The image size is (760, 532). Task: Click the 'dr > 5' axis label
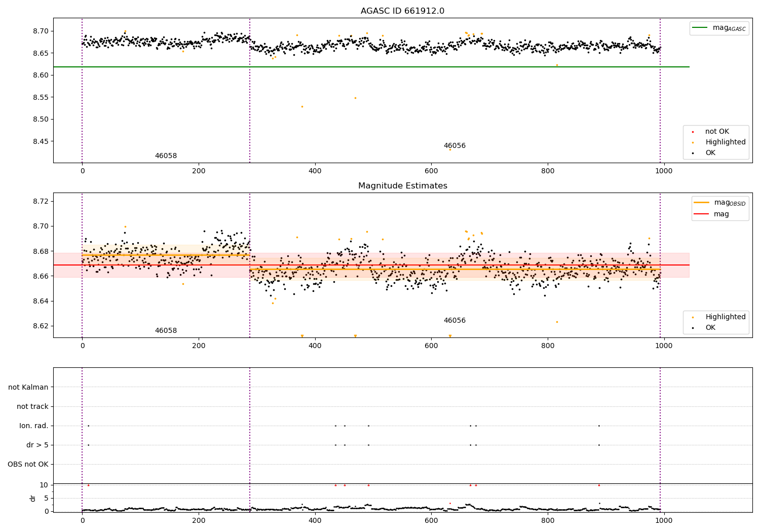(37, 445)
